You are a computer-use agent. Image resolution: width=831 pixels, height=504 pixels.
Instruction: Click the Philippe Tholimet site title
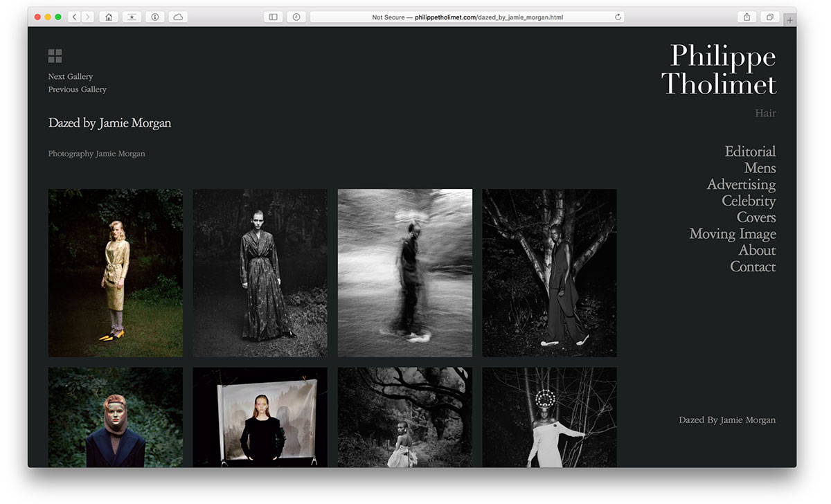click(719, 69)
